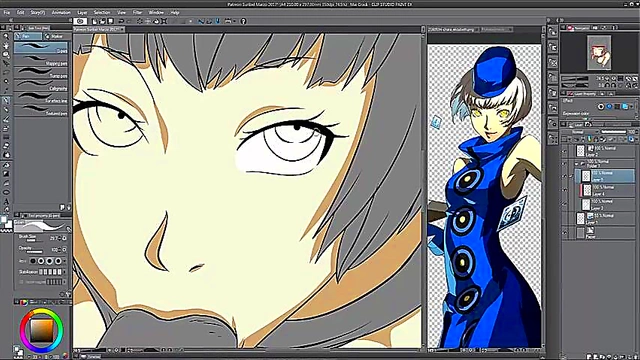640x360 pixels.
Task: Toggle the checkbox below Stabilization
Action: [x=22, y=282]
